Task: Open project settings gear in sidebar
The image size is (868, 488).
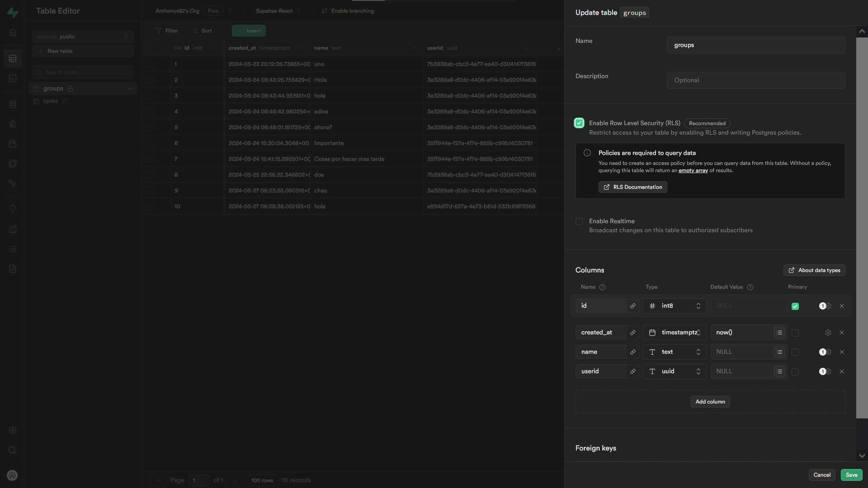Action: point(13,430)
